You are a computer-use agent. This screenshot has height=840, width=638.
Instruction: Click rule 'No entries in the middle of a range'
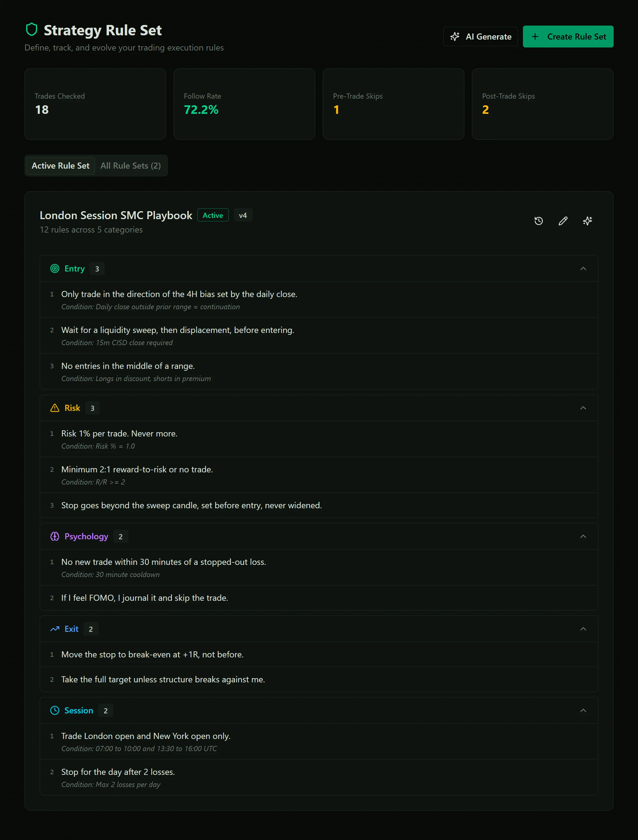[x=319, y=371]
